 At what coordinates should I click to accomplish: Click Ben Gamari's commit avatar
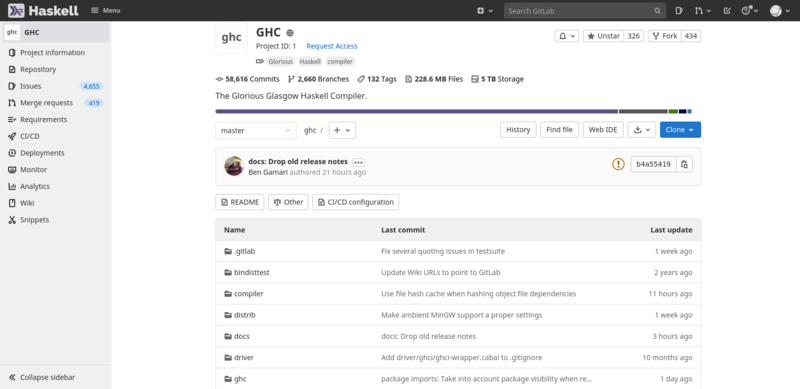click(x=234, y=166)
